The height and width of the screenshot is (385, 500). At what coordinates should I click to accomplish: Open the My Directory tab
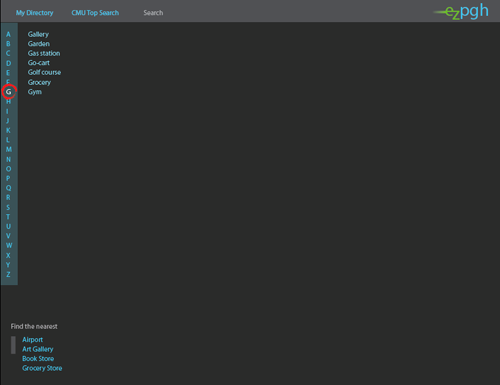[x=35, y=13]
